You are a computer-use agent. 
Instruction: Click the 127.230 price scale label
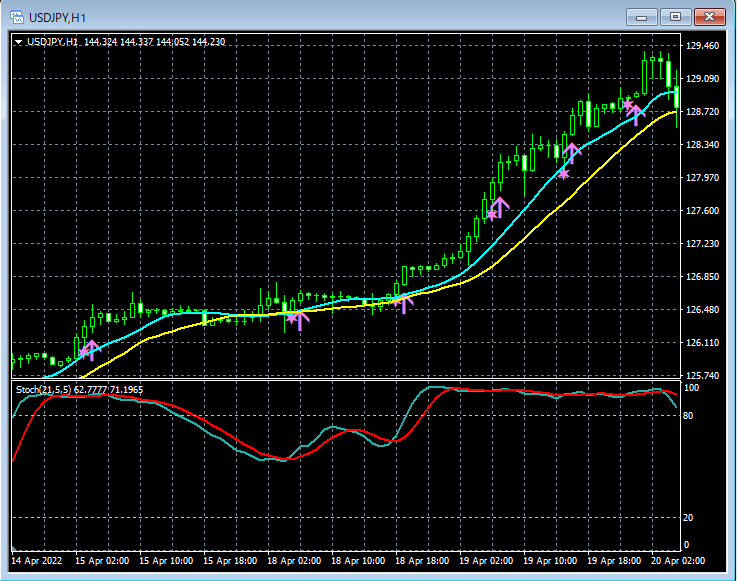(702, 243)
